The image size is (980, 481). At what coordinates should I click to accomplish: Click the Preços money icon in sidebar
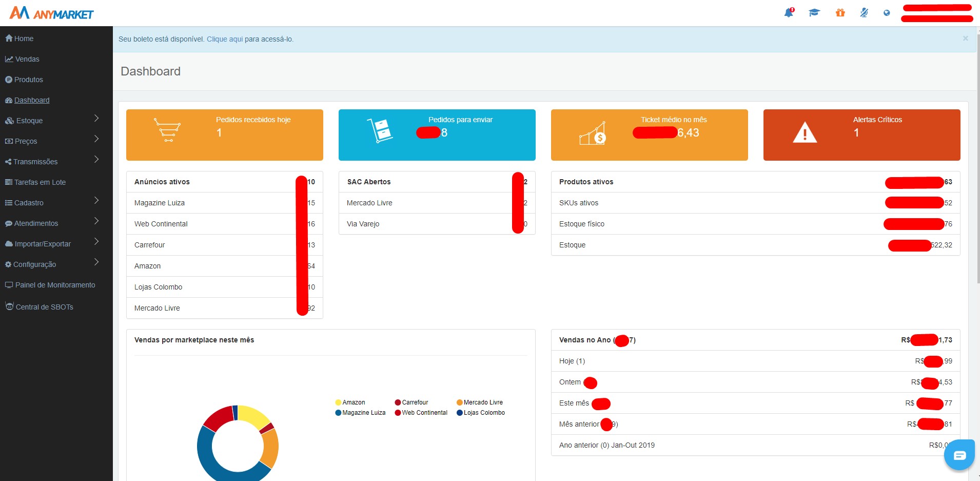pyautogui.click(x=9, y=141)
